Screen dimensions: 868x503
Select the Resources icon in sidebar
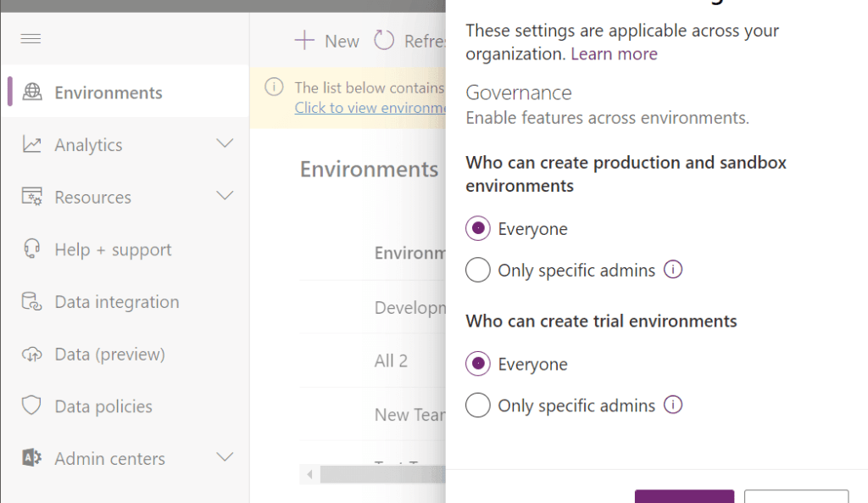click(x=31, y=197)
